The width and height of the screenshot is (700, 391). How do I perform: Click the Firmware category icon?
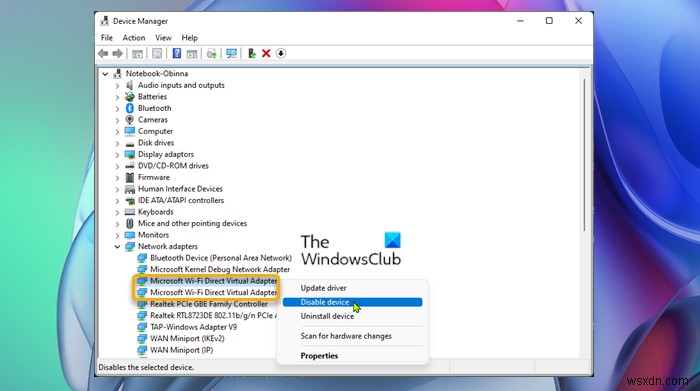[130, 177]
